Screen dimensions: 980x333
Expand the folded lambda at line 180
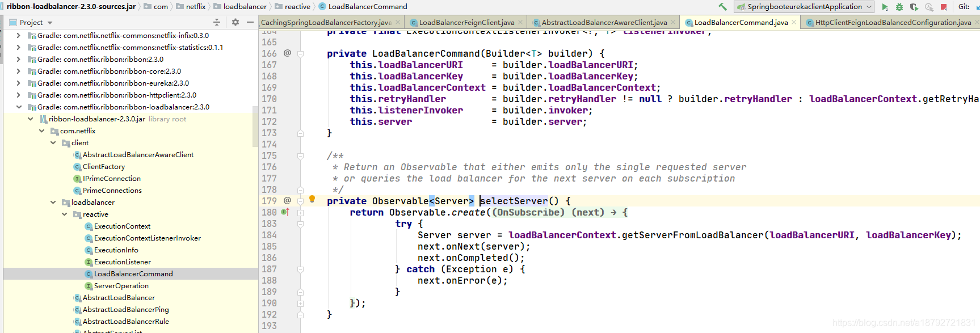[301, 213]
